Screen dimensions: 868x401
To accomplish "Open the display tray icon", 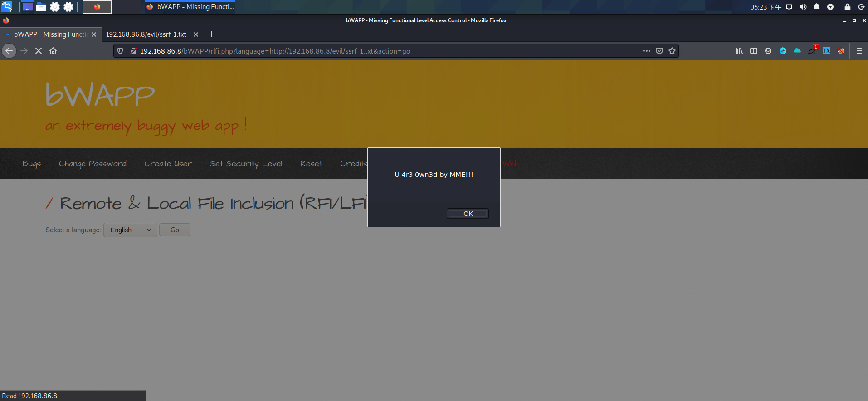I will (789, 7).
